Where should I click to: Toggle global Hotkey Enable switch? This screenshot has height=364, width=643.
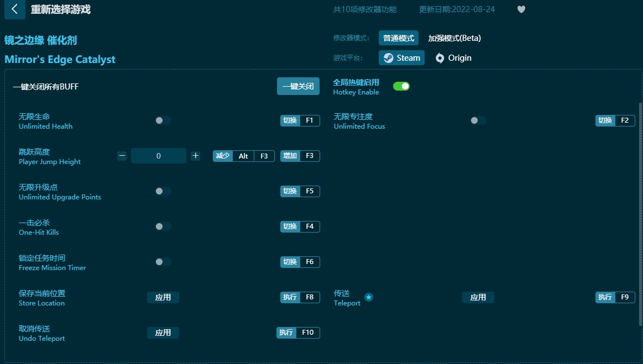[401, 86]
